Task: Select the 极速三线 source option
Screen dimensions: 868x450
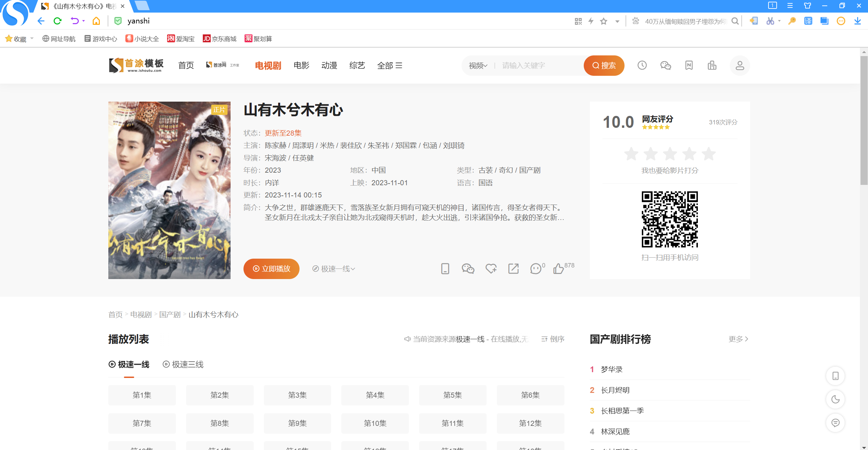Action: click(183, 364)
